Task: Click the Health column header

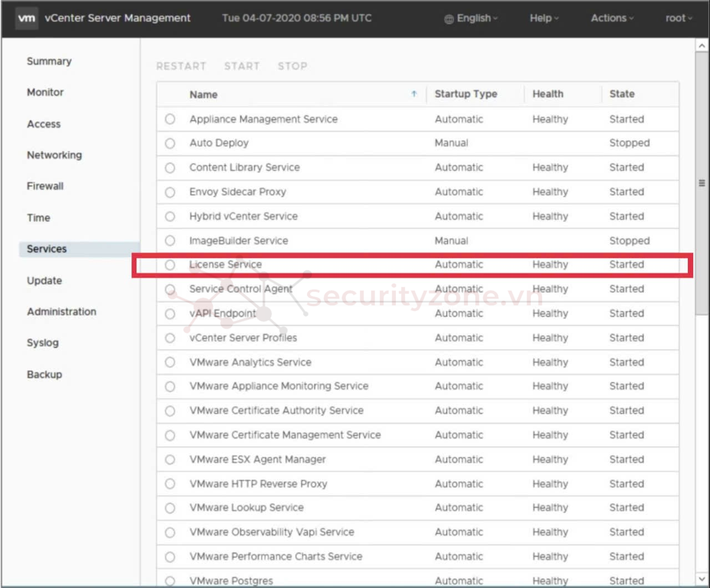Action: [547, 94]
